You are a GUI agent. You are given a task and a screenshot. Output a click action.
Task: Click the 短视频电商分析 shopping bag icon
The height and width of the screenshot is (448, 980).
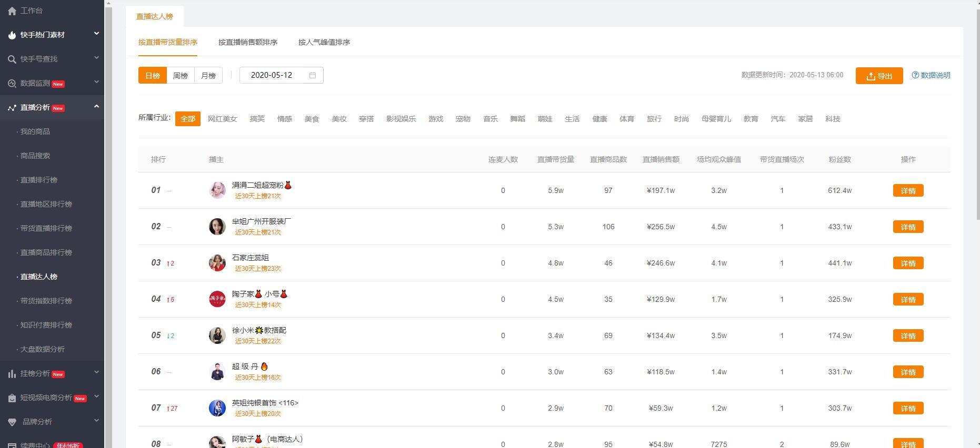tap(12, 398)
